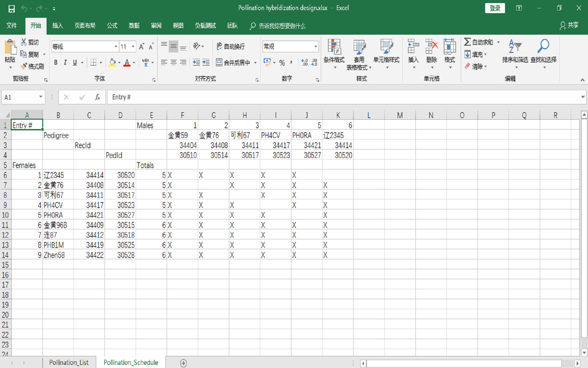Click the Copy icon

point(24,54)
